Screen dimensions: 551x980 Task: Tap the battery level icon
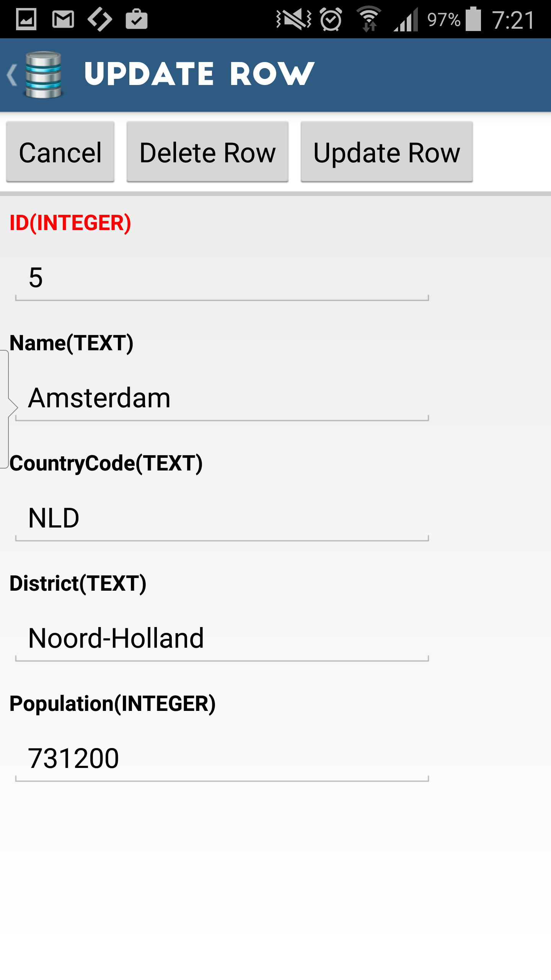[x=473, y=19]
